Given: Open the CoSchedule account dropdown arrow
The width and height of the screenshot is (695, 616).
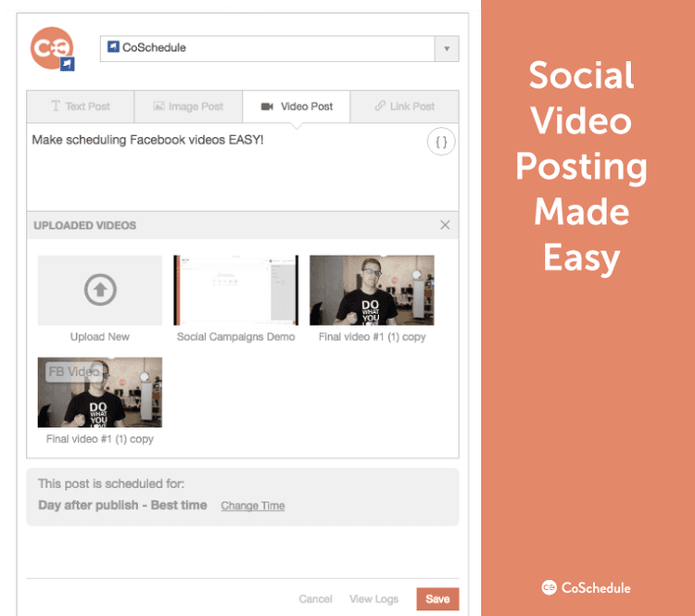Looking at the screenshot, I should pos(447,49).
